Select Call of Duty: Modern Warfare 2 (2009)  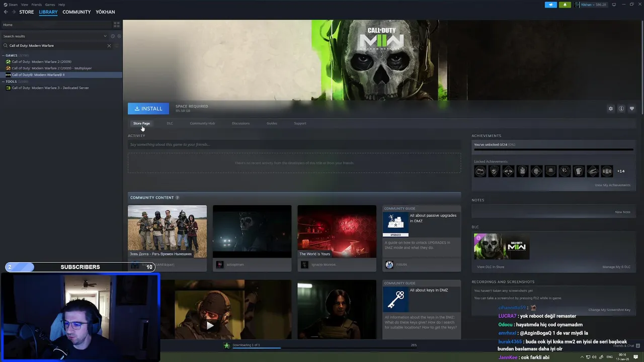(x=41, y=62)
